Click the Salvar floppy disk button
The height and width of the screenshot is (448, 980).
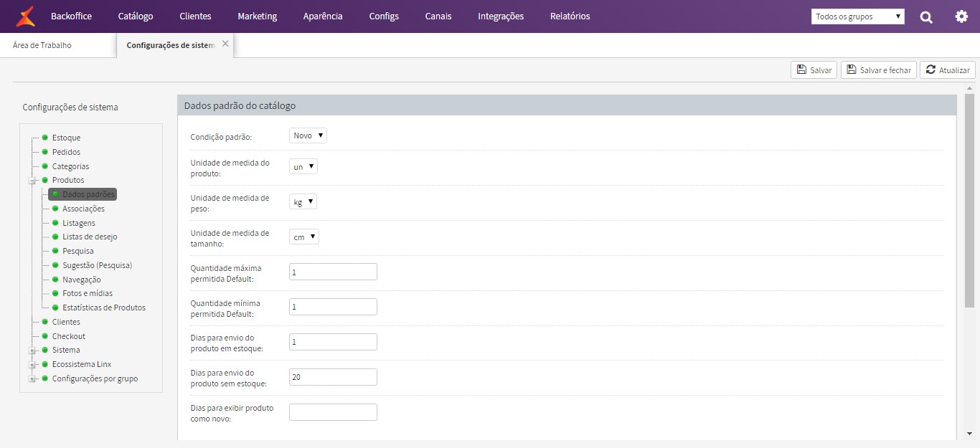click(x=814, y=70)
